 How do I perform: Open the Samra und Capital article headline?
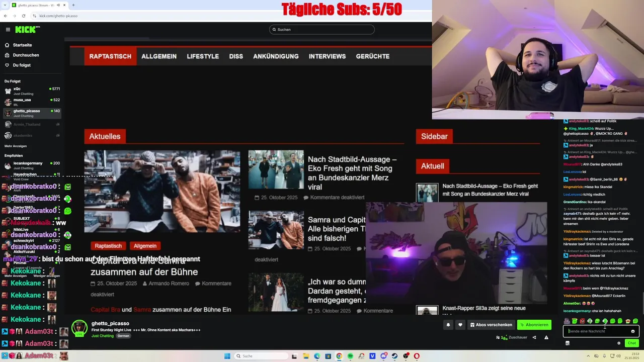(337, 229)
